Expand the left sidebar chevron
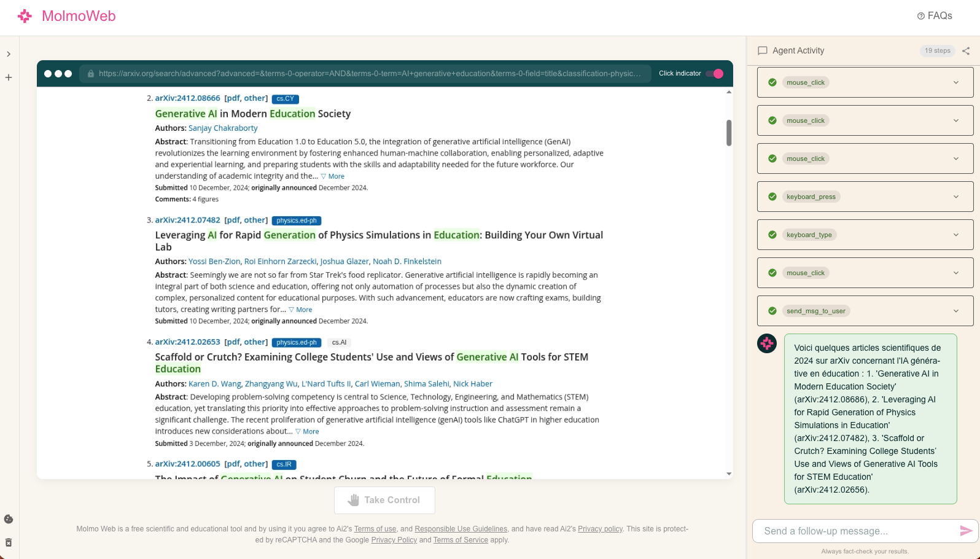 point(9,54)
